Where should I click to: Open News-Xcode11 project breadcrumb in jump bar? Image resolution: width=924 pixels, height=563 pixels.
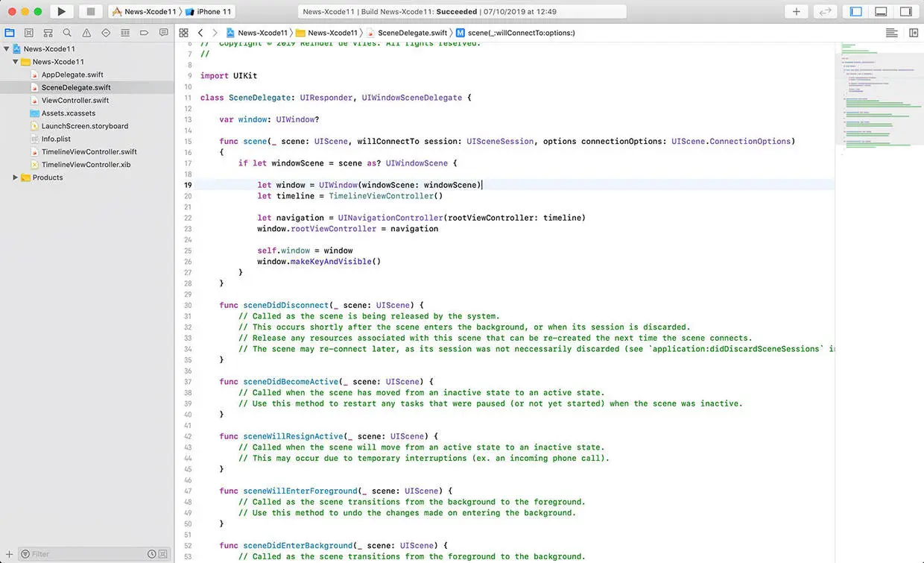pyautogui.click(x=257, y=33)
